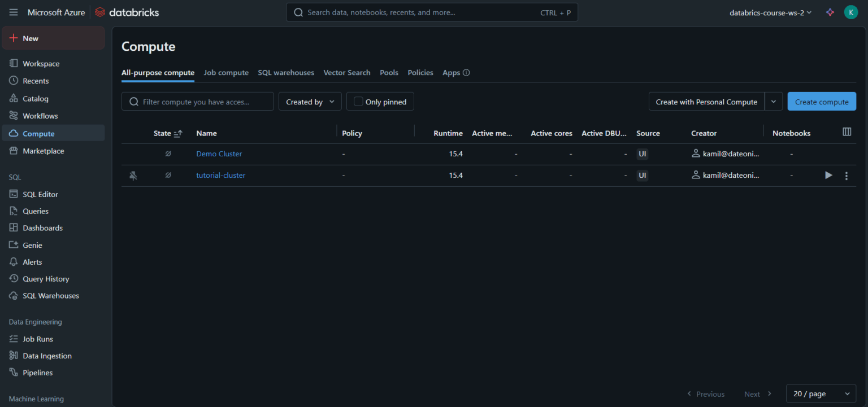
Task: Open the tutorial-cluster link
Action: pyautogui.click(x=220, y=176)
